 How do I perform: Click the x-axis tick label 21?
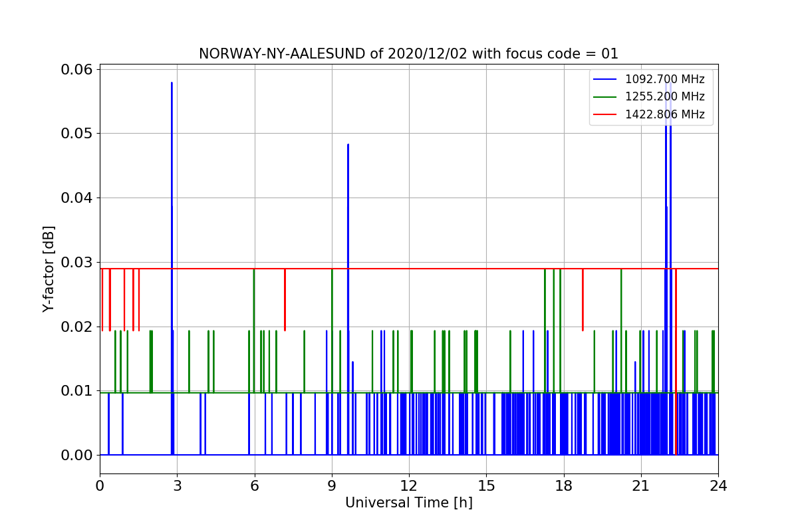tap(640, 485)
